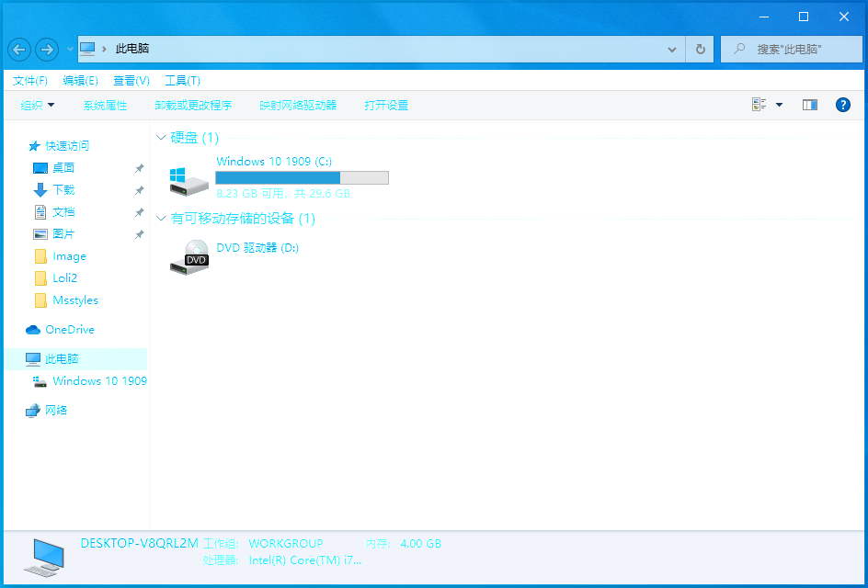Click the magnifier icon in search box
Viewport: 868px width, 588px height.
point(739,49)
